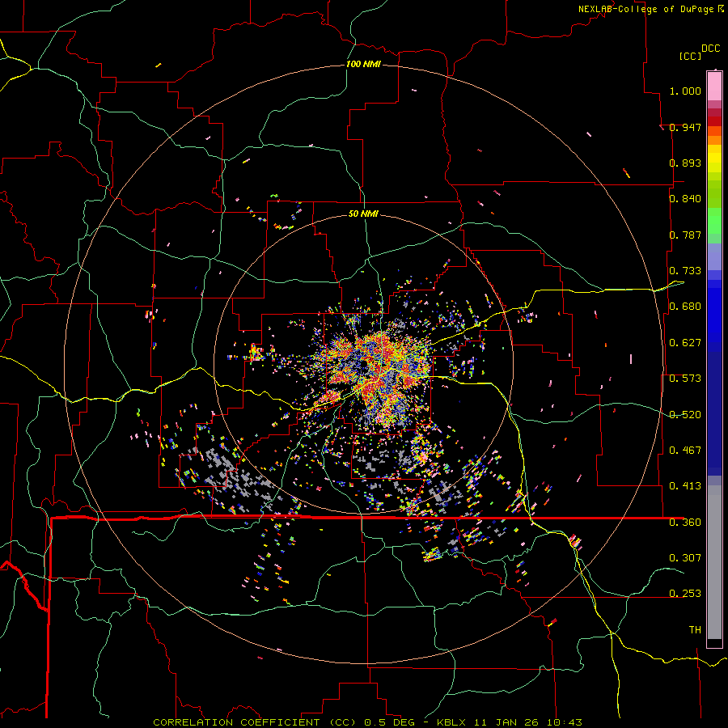Click the 0.787 scale value
This screenshot has width=728, height=728.
[x=685, y=235]
